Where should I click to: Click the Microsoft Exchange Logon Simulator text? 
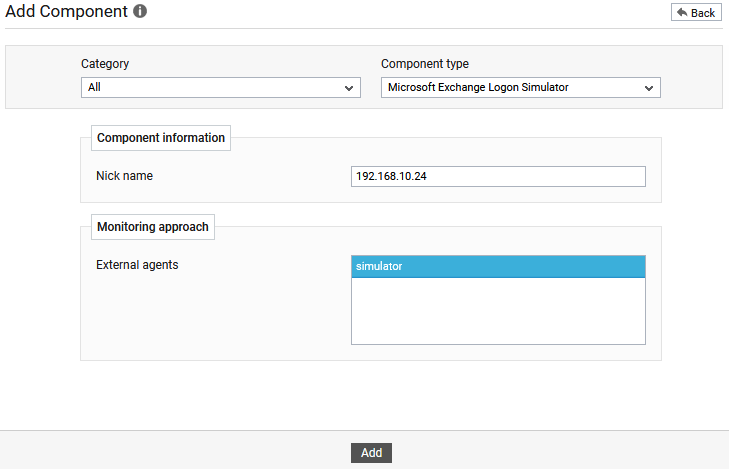point(478,87)
